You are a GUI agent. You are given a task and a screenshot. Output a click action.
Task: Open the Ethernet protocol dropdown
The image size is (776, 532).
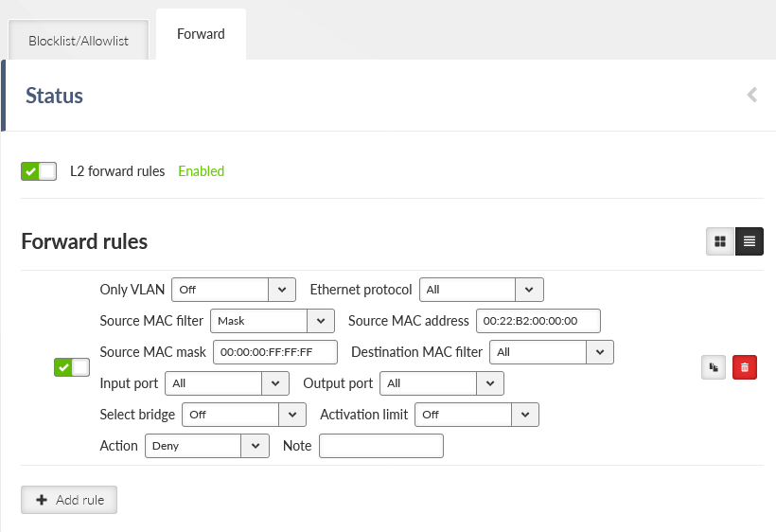click(x=482, y=290)
